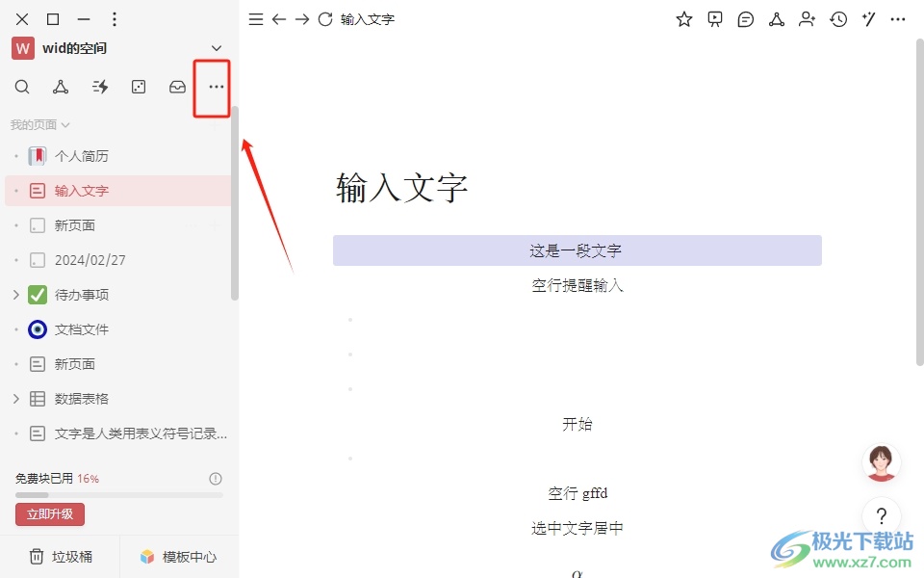Click the free blocks usage progress bar
Viewport: 924px width, 578px height.
pos(119,495)
